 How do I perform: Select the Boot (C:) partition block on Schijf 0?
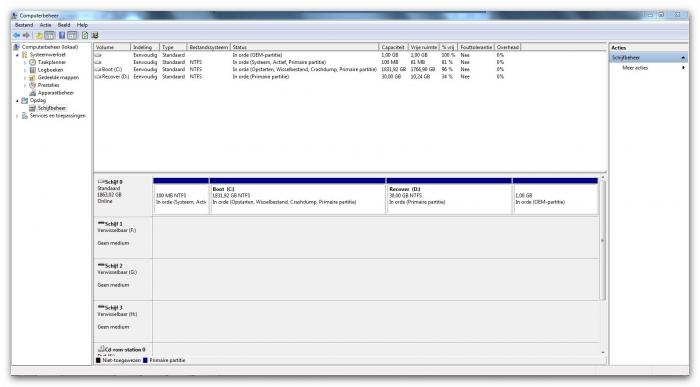click(297, 196)
